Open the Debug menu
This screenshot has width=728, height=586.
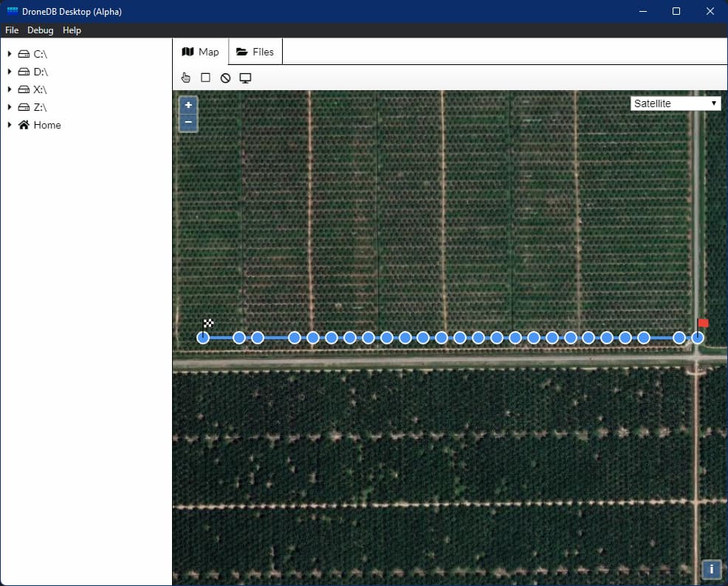[x=41, y=30]
